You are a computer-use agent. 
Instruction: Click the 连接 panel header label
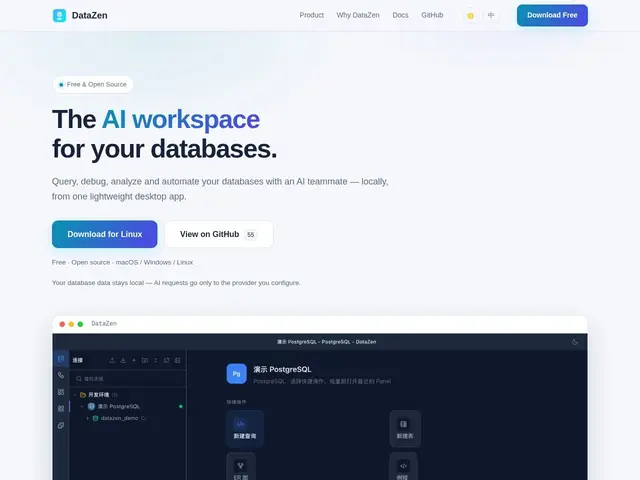pos(78,360)
